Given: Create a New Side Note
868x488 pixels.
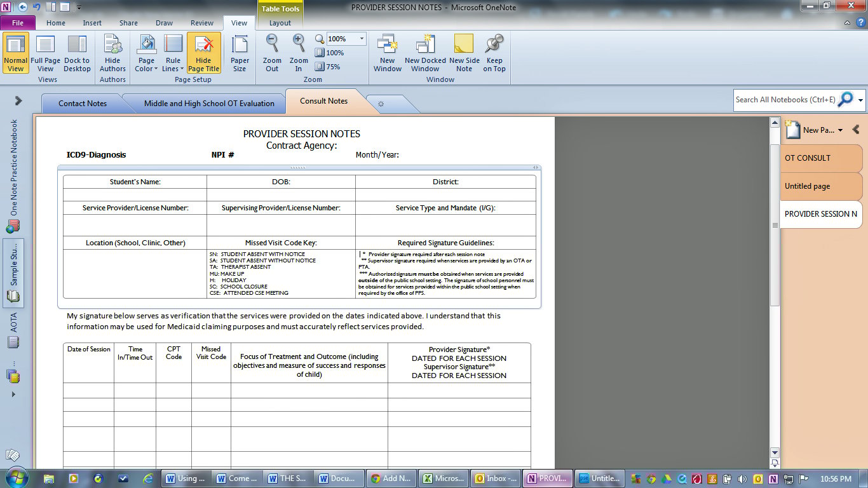Looking at the screenshot, I should pos(464,53).
